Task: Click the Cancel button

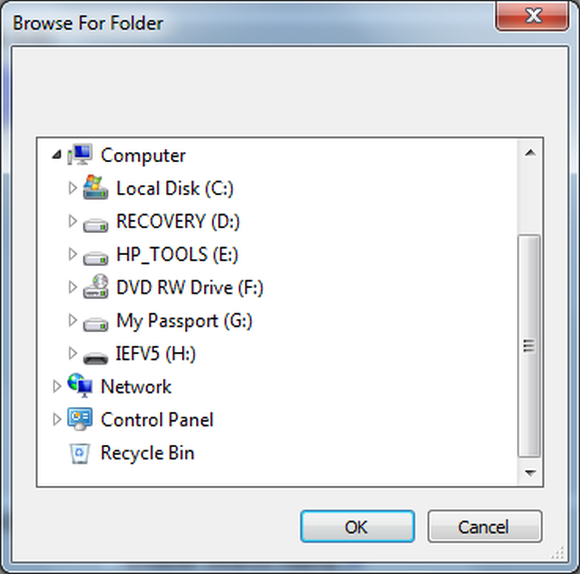Action: point(485,527)
